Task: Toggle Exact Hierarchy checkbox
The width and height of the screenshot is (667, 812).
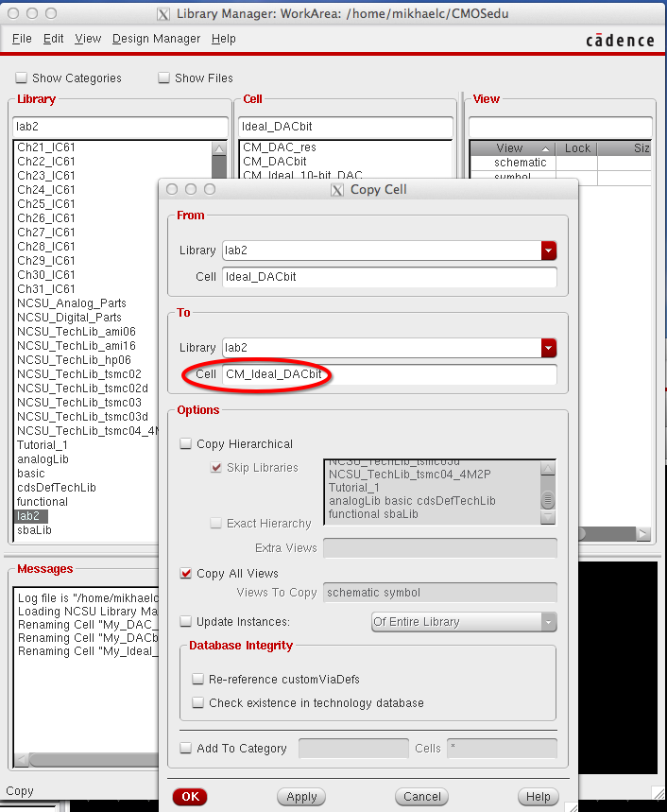Action: [x=215, y=523]
